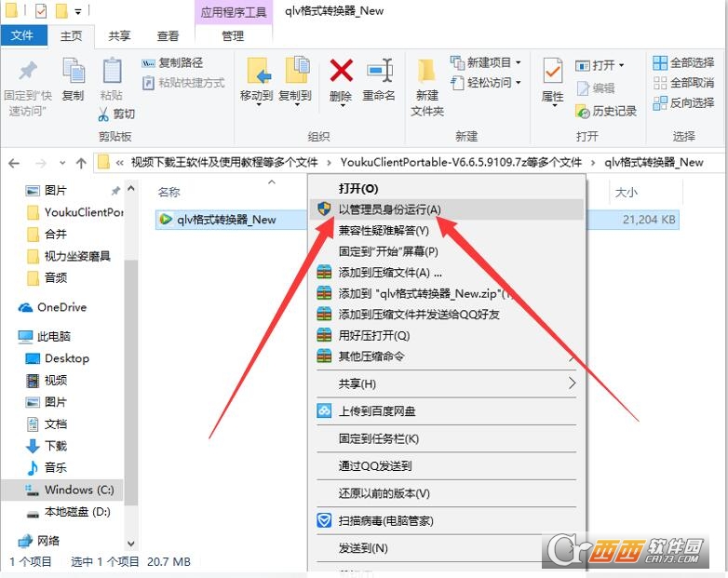Choose 打开(O) in context menu
Image resolution: width=728 pixels, height=578 pixels.
(447, 189)
